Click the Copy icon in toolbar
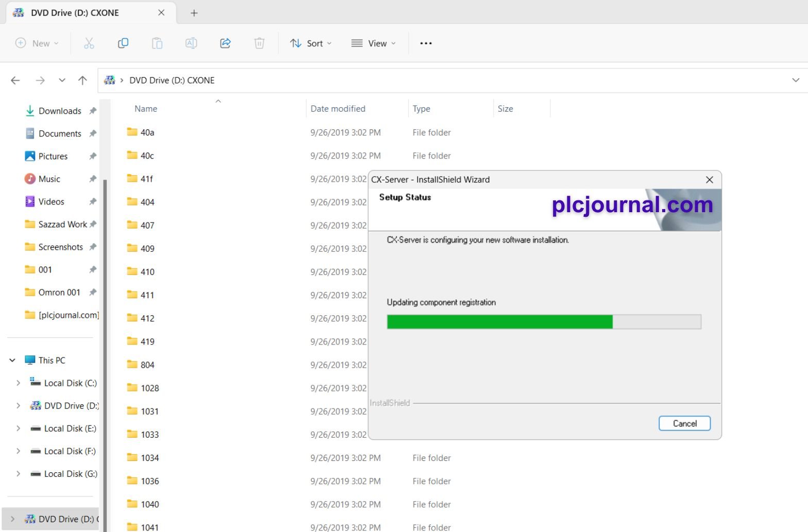808x532 pixels. (x=123, y=43)
